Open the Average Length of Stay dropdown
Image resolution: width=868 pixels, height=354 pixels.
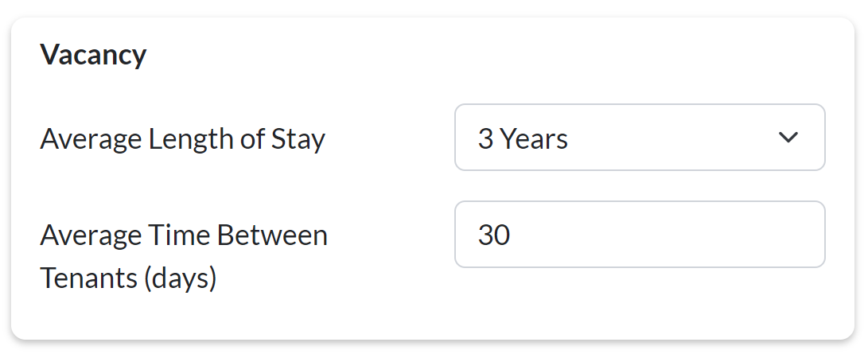(x=639, y=138)
